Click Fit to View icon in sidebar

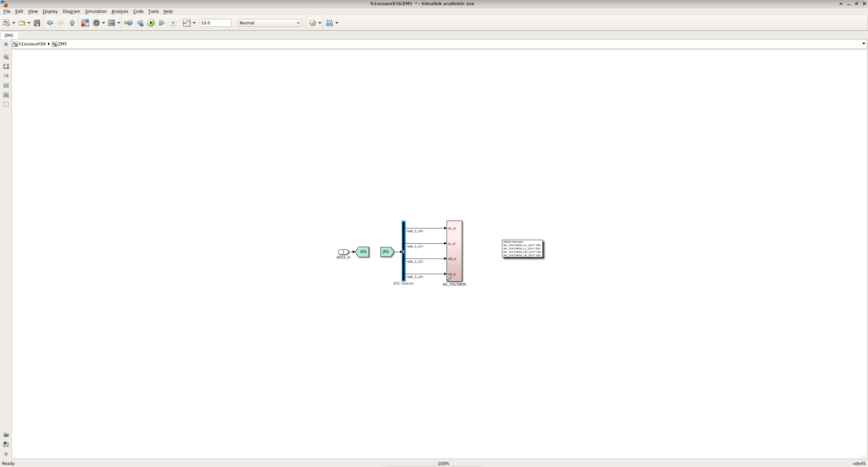point(6,66)
